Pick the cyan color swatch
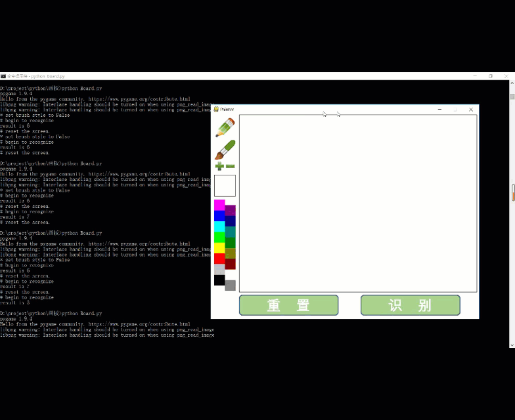The width and height of the screenshot is (515, 420). click(x=219, y=227)
